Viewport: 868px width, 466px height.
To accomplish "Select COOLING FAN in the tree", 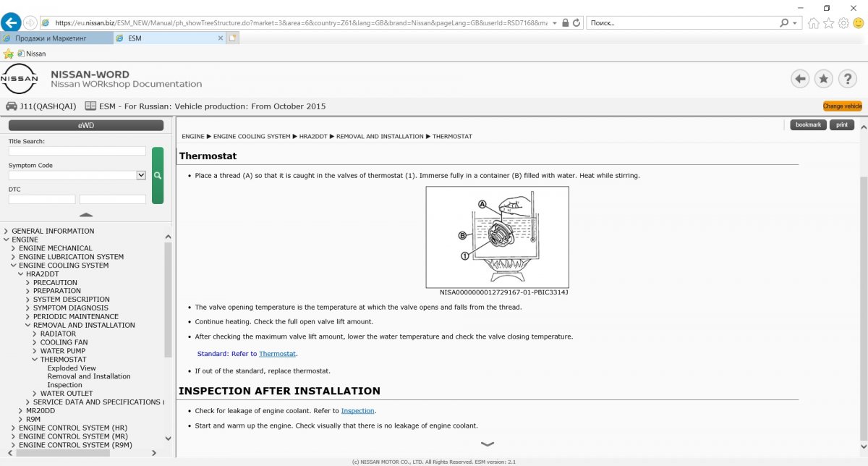I will 64,342.
